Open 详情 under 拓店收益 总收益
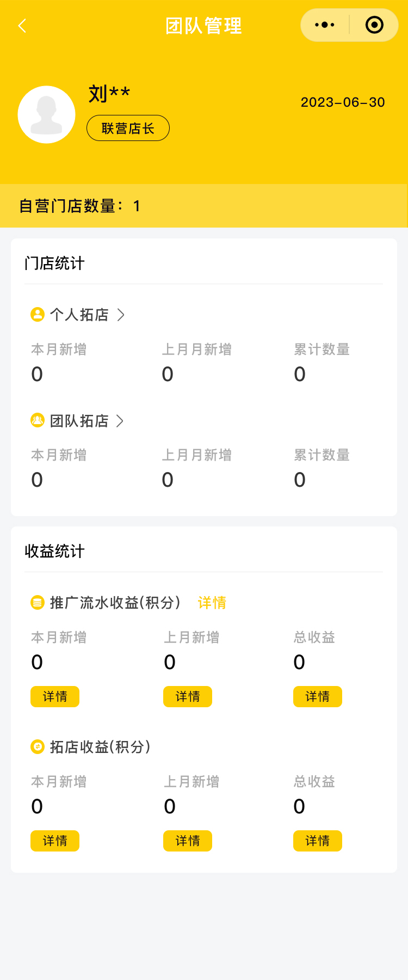This screenshot has width=408, height=980. [318, 841]
